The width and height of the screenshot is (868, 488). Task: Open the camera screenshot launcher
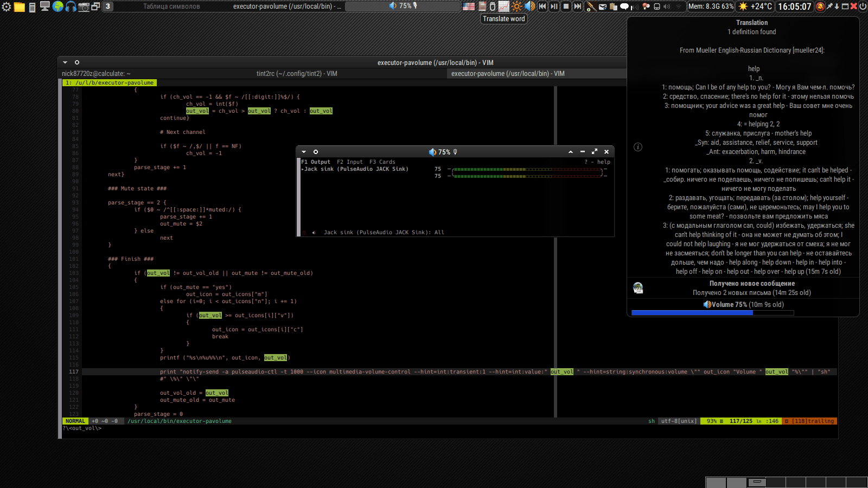click(x=84, y=7)
